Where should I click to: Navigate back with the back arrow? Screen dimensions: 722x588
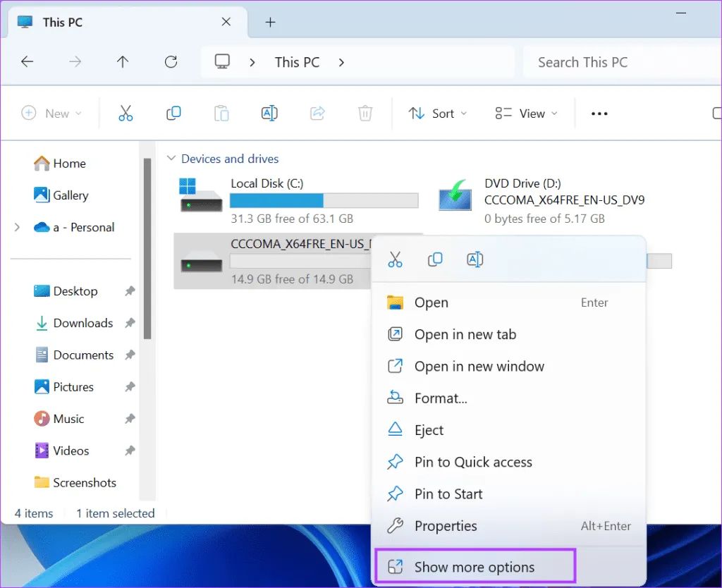tap(27, 62)
